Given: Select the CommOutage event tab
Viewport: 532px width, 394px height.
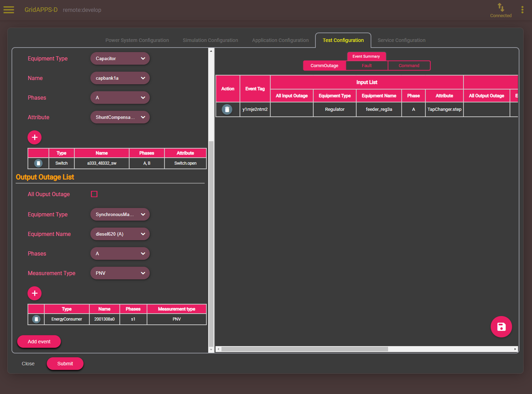Looking at the screenshot, I should (x=325, y=66).
